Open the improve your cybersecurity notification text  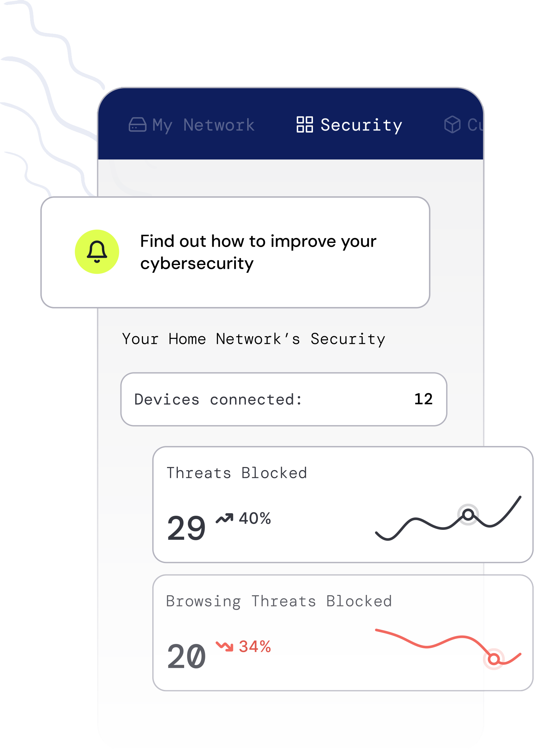(258, 252)
